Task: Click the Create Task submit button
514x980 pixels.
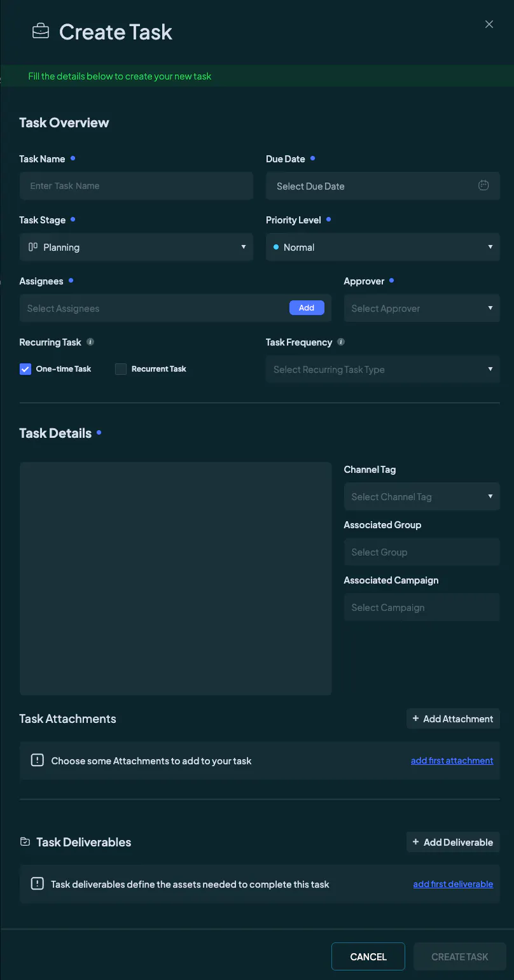Action: 460,956
